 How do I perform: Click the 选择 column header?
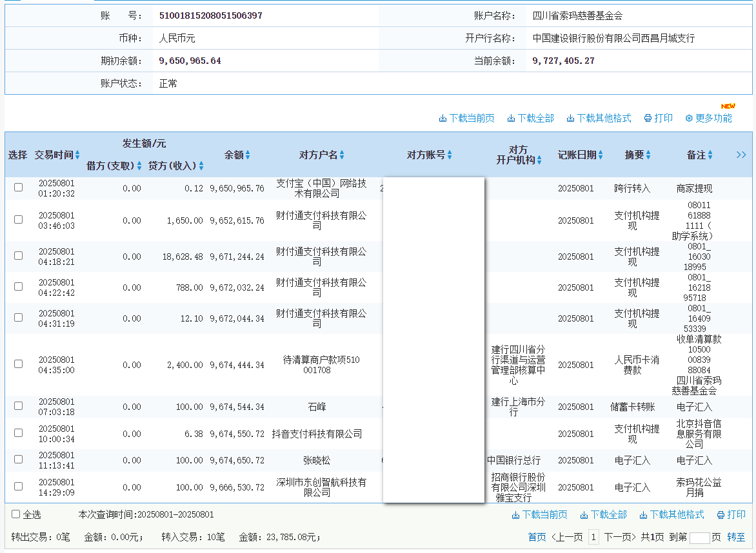pyautogui.click(x=18, y=155)
